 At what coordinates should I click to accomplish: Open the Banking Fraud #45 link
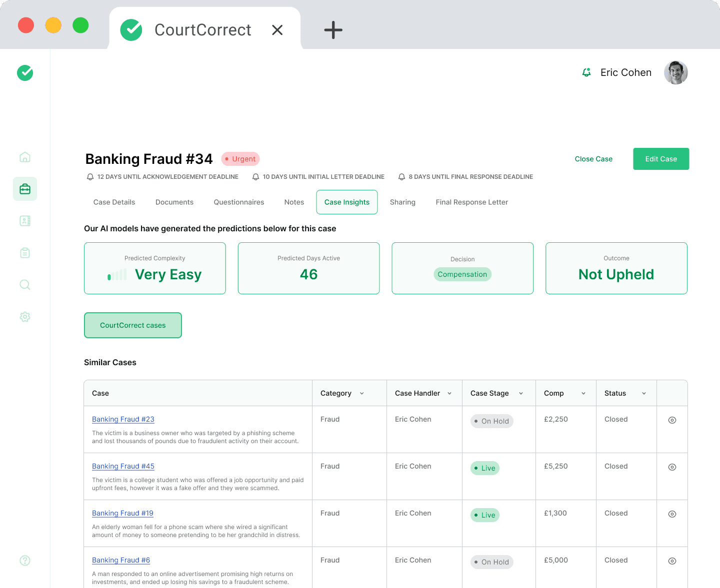tap(123, 467)
